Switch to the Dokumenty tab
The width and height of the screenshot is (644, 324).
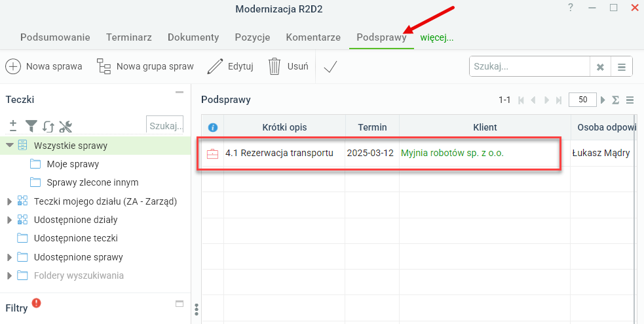pyautogui.click(x=193, y=37)
